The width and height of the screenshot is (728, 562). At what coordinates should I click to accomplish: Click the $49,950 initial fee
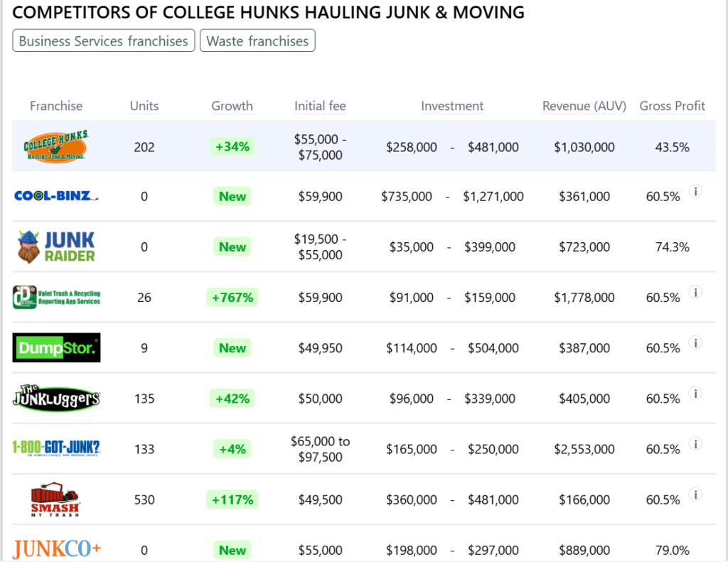coord(320,347)
